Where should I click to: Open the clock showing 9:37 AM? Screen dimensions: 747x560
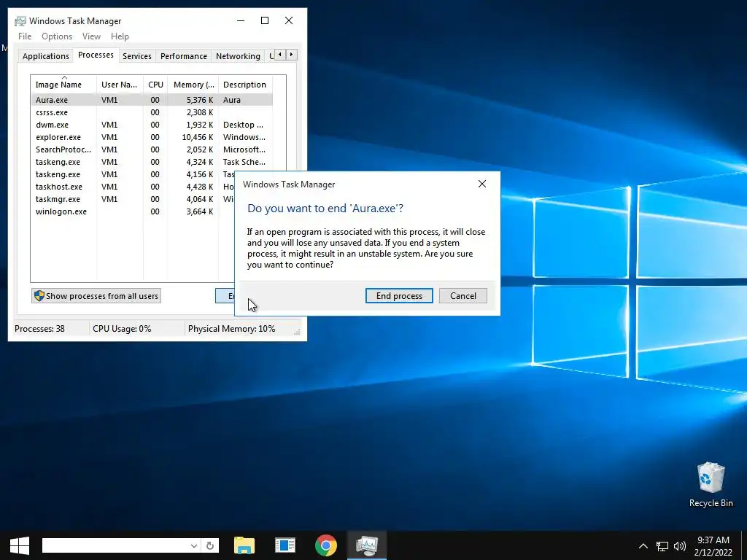pyautogui.click(x=713, y=545)
